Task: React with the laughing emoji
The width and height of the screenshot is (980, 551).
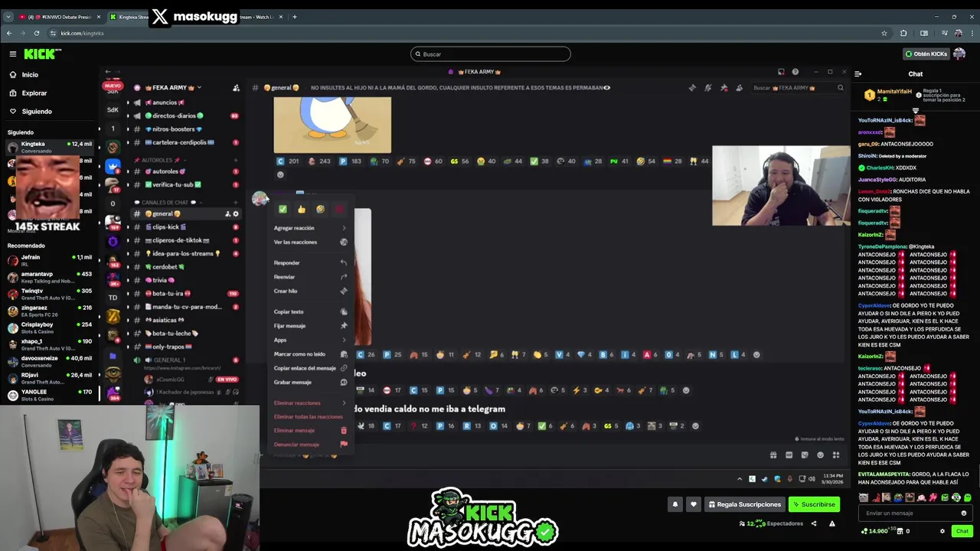Action: (x=320, y=209)
